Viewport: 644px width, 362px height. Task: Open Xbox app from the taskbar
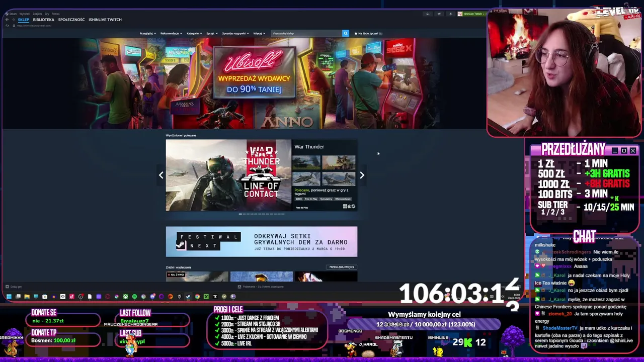pyautogui.click(x=125, y=297)
